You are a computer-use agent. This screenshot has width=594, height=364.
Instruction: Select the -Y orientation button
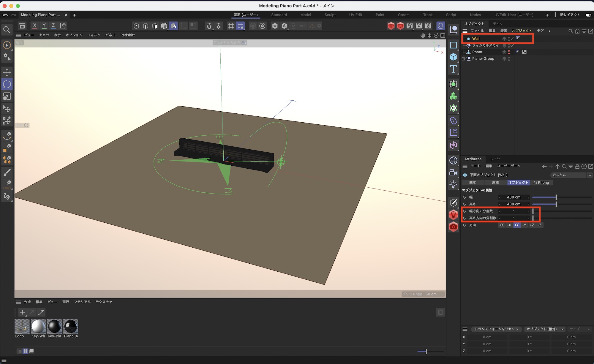(x=524, y=225)
